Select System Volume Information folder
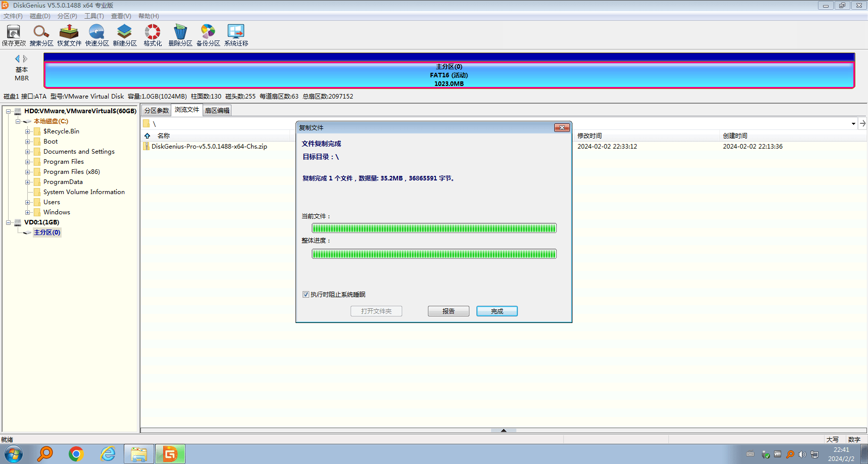Screen dimensions: 868x464 tap(84, 192)
